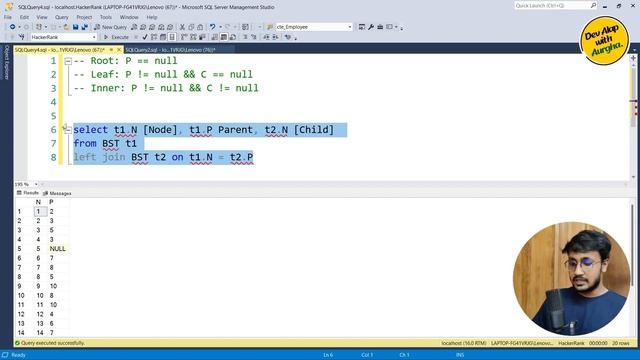Parse the query with the checkmark icon
Image resolution: width=640 pixels, height=360 pixels.
[x=145, y=37]
